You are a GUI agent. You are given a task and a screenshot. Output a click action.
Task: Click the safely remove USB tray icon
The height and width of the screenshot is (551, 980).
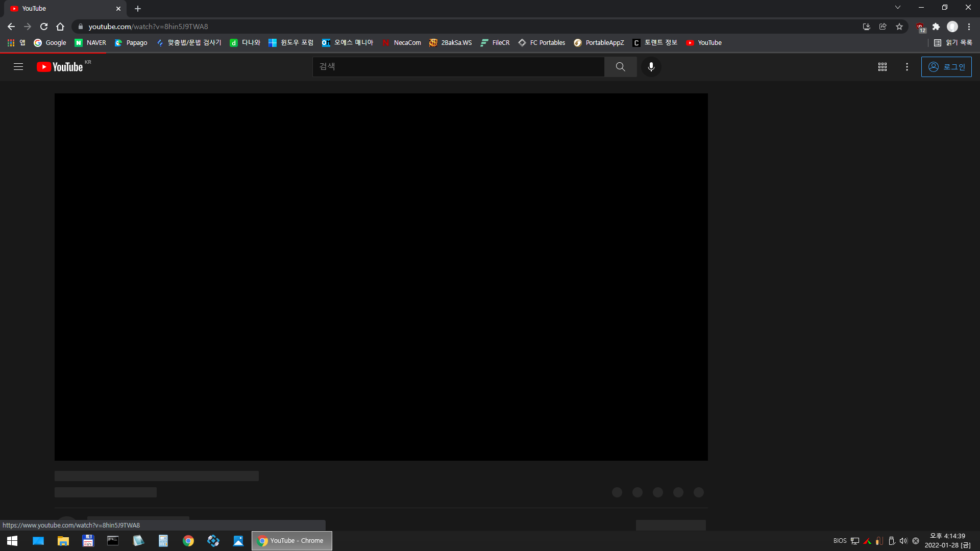(x=891, y=541)
